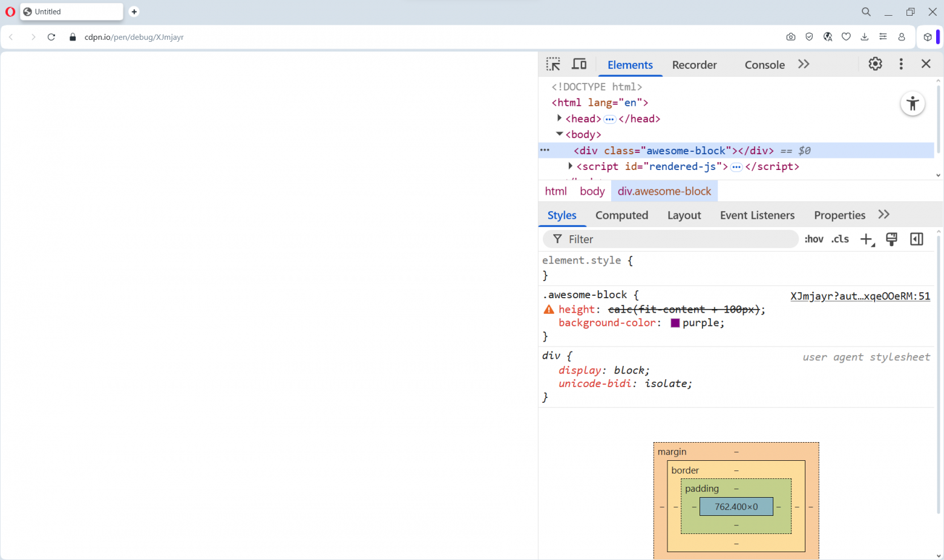This screenshot has height=560, width=944.
Task: Add a new style rule with plus icon
Action: [x=867, y=239]
